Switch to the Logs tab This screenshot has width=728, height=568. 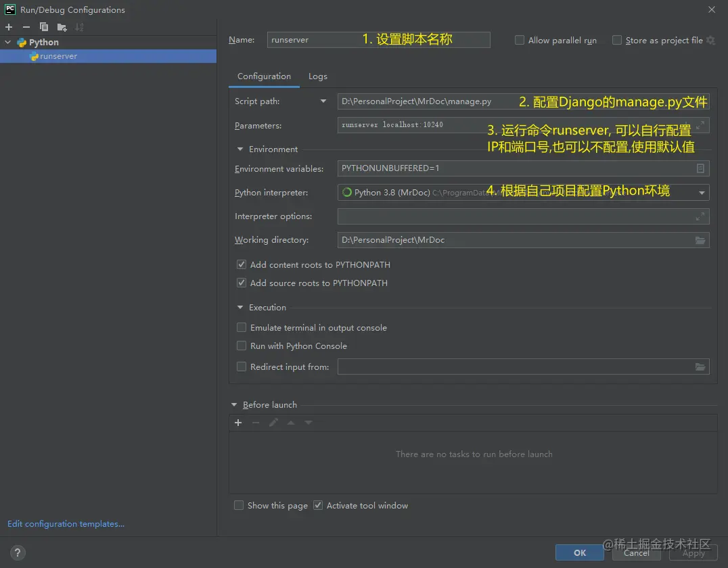(318, 76)
